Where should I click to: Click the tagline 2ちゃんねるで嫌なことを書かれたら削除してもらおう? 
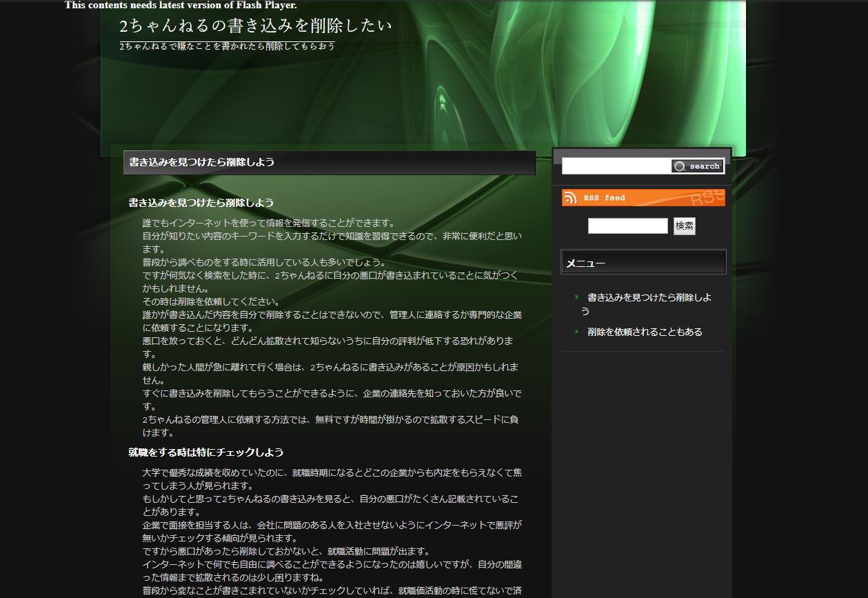coord(228,46)
